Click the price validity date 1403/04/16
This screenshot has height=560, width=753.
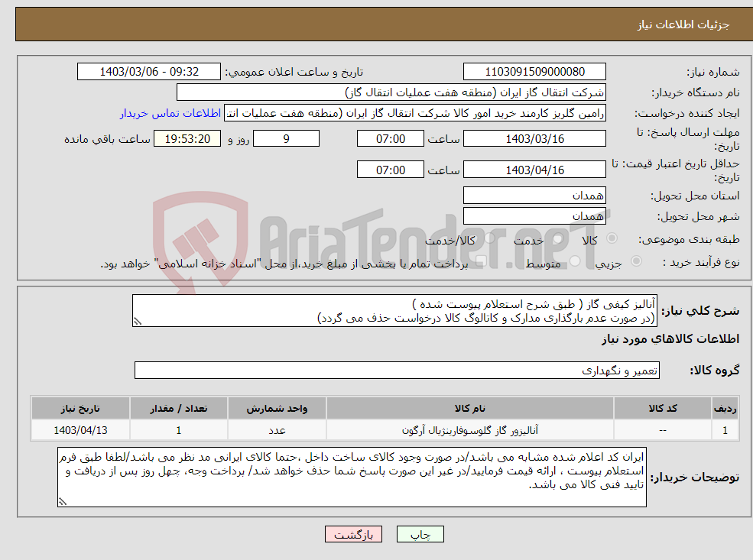pos(534,170)
